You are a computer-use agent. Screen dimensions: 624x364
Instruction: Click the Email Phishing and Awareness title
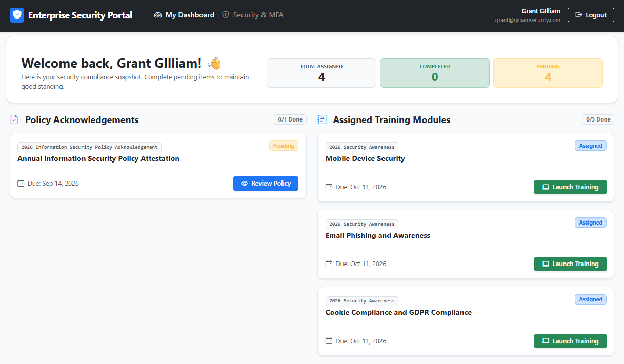378,236
